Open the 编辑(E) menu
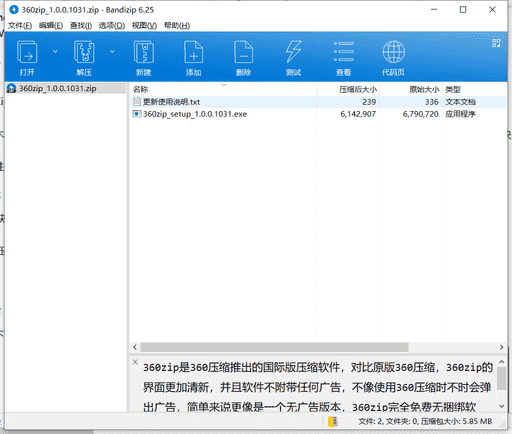The image size is (512, 434). 51,25
